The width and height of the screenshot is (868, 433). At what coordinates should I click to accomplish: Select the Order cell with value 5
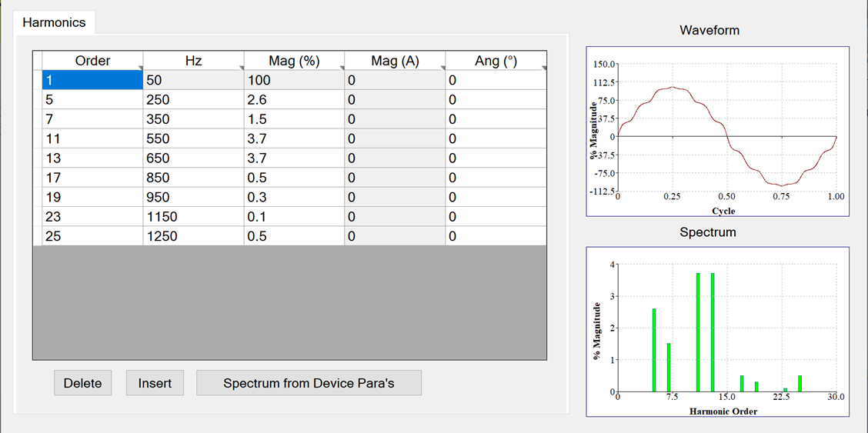pos(92,99)
